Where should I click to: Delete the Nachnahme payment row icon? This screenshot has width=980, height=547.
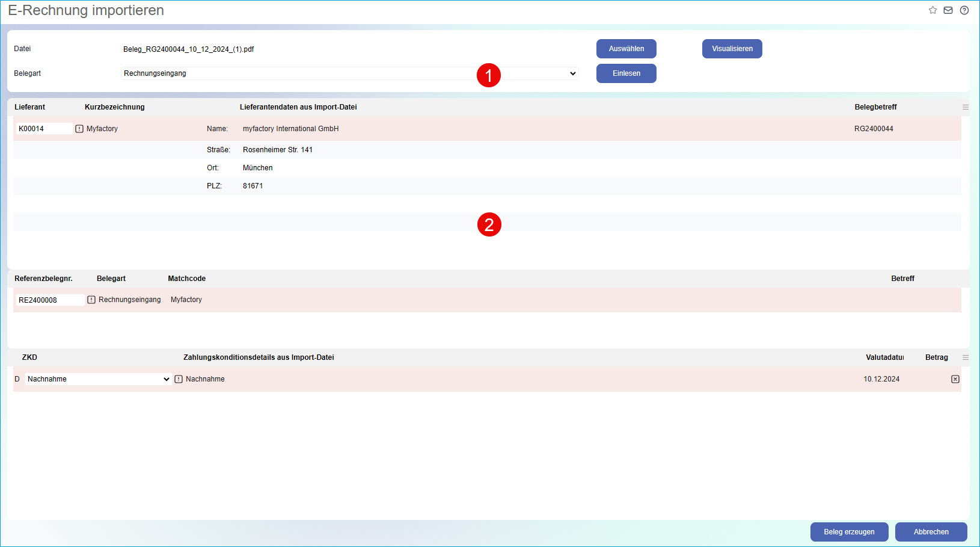pyautogui.click(x=955, y=379)
